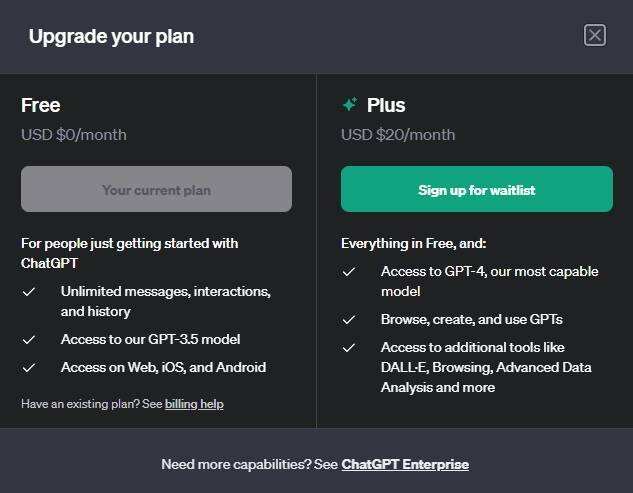
Task: Click the Your current plan button
Action: (156, 190)
